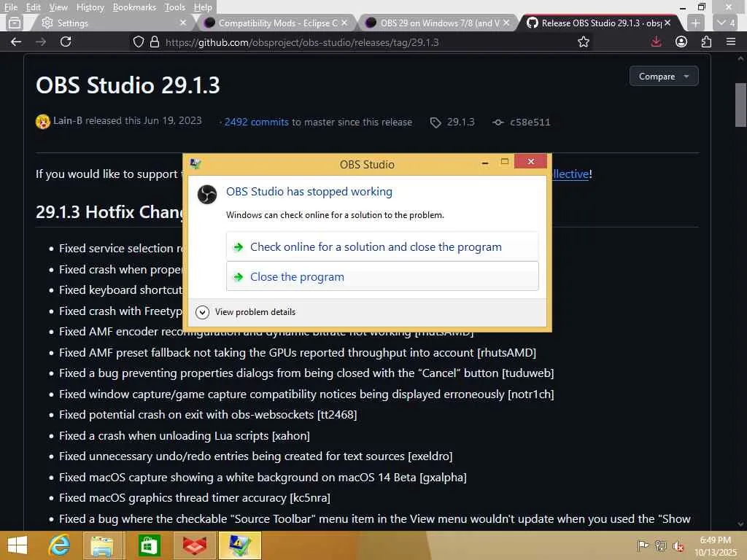Viewport: 747px width, 560px height.
Task: Open the tracking protection shield icon
Action: [x=138, y=42]
